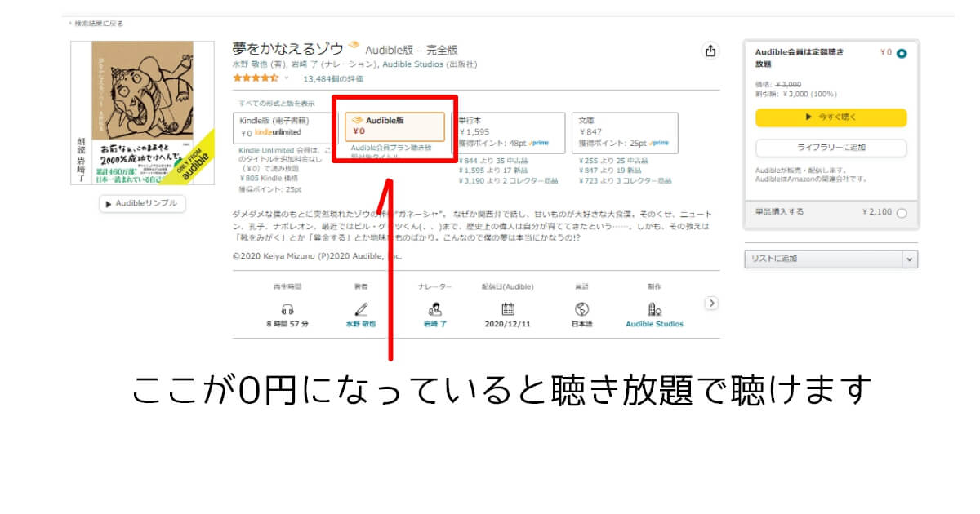
Task: Click すべての形式と版を表示 link
Action: [x=276, y=104]
